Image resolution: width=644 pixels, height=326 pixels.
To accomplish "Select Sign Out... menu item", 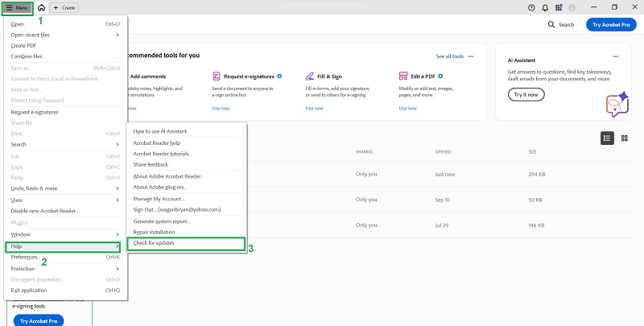I will [x=187, y=210].
